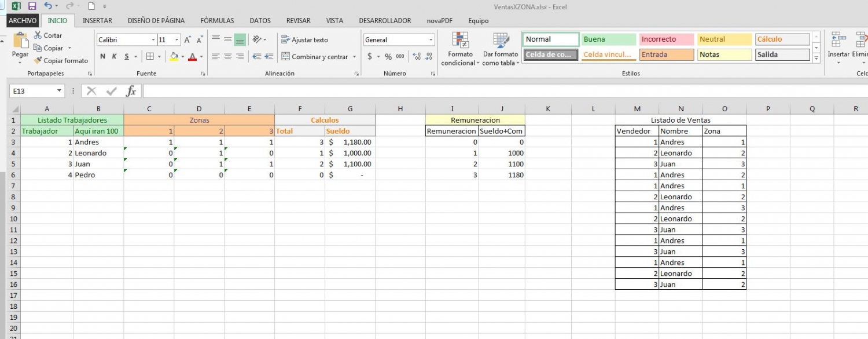Click the Undo arrow icon
Viewport: 868px width, 339px height.
[48, 6]
